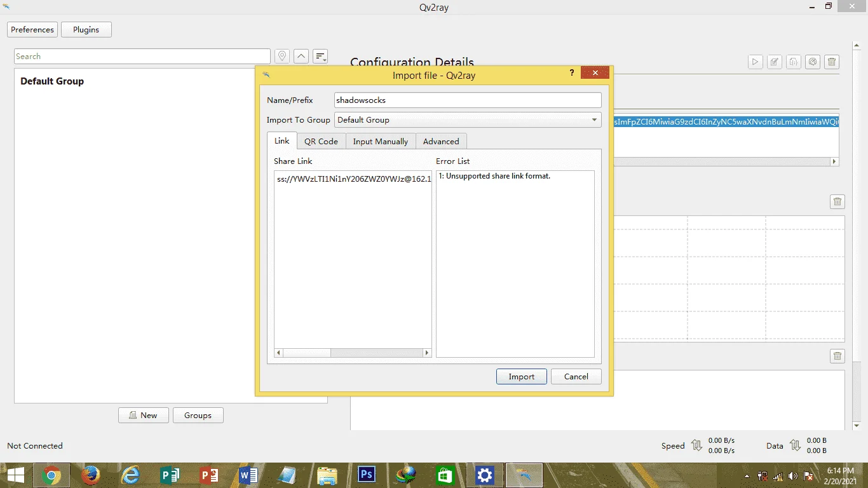Screen dimensions: 868x488
Task: Open the Input Manually tab
Action: point(381,141)
